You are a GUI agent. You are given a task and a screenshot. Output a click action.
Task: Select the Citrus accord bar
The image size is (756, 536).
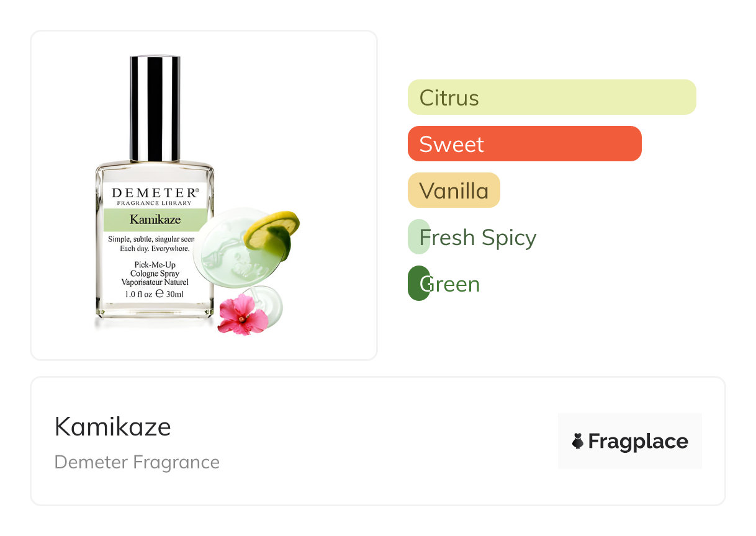tap(552, 97)
